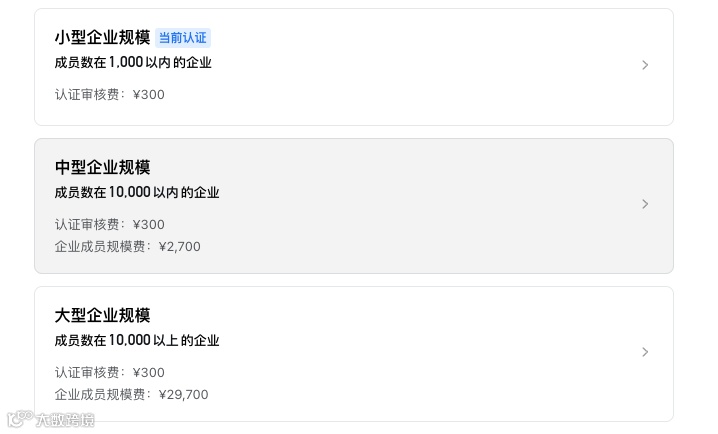
Task: Click the 企业成员规模费 ¥2,700 fee line
Action: click(128, 246)
